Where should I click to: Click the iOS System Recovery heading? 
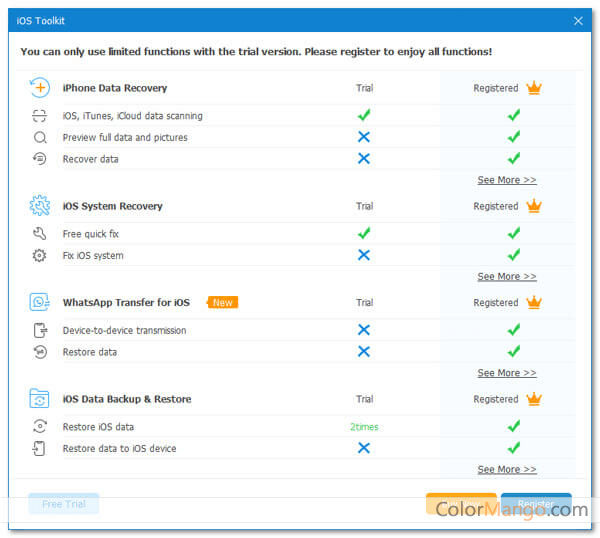point(112,206)
